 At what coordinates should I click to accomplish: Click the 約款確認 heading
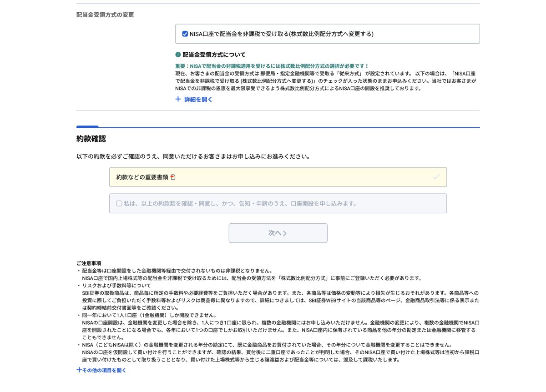pyautogui.click(x=91, y=139)
